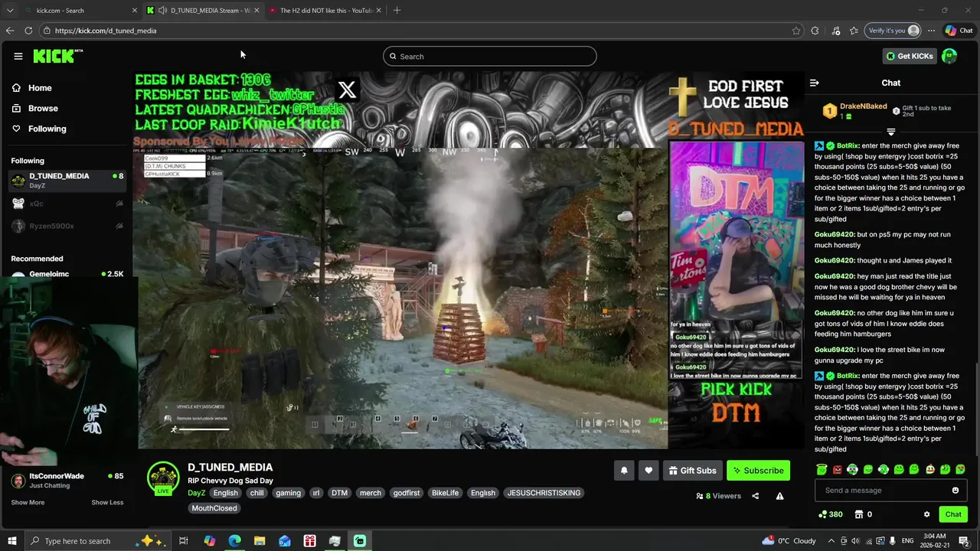
Task: Click the MouthClosed tag
Action: click(214, 508)
